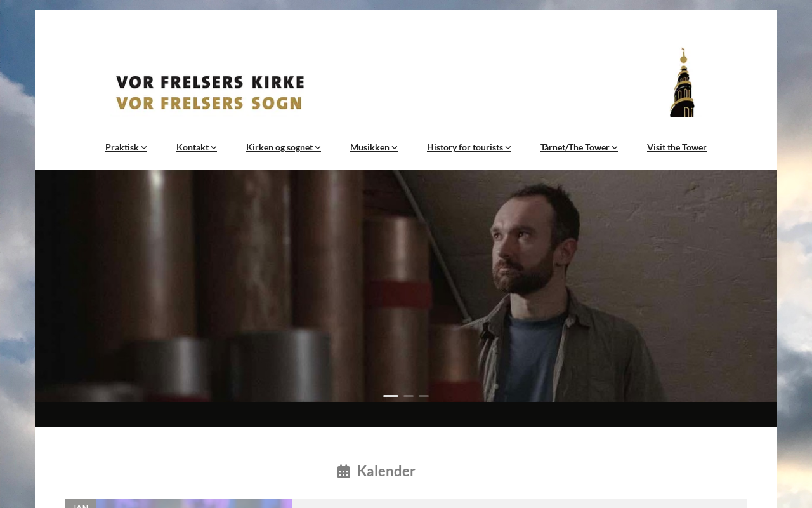The width and height of the screenshot is (812, 508).
Task: Click the calendar icon beside Kalender
Action: tap(344, 471)
